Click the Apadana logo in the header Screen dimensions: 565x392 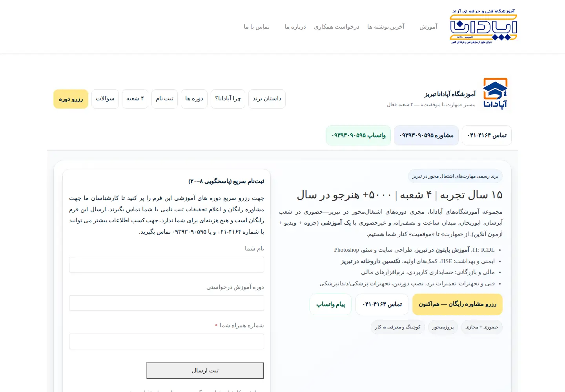[x=483, y=26]
